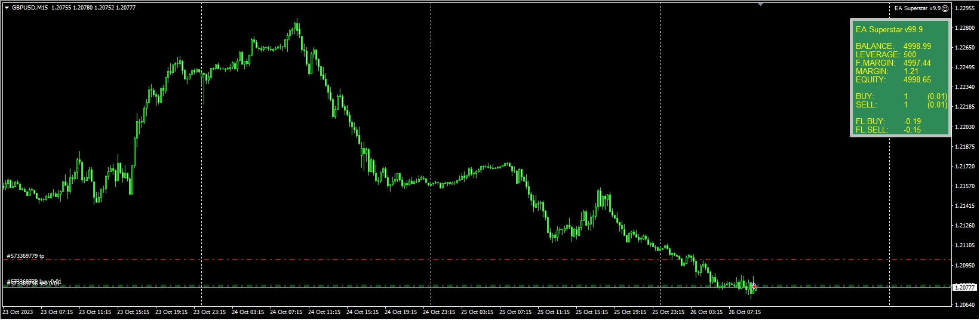This screenshot has height=320, width=980.
Task: Click the red take-profit line of order #573369779
Action: click(x=478, y=260)
